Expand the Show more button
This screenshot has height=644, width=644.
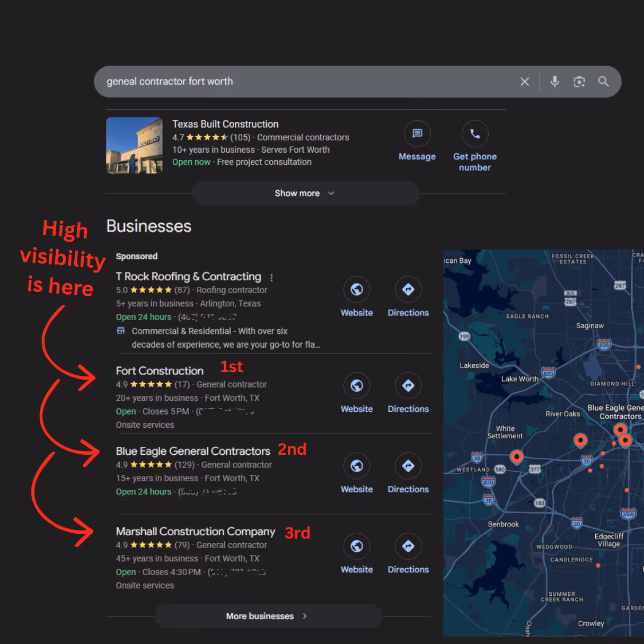(305, 193)
